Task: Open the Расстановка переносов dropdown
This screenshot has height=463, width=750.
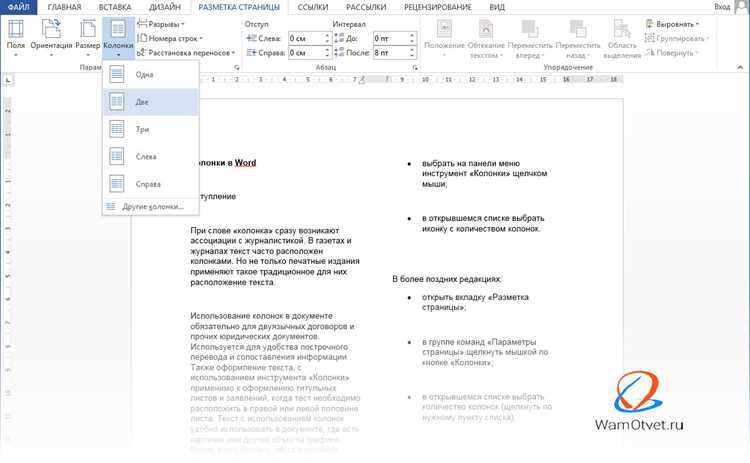Action: [x=186, y=53]
